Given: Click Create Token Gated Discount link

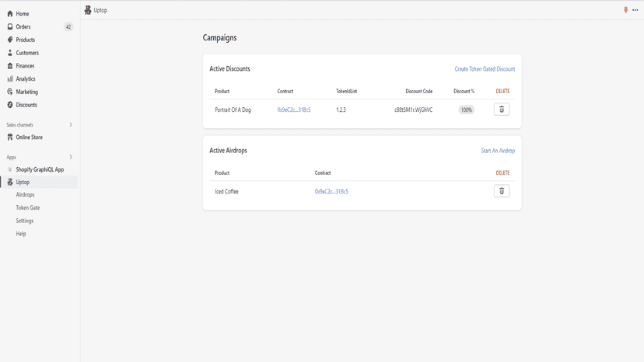Looking at the screenshot, I should click(x=485, y=69).
